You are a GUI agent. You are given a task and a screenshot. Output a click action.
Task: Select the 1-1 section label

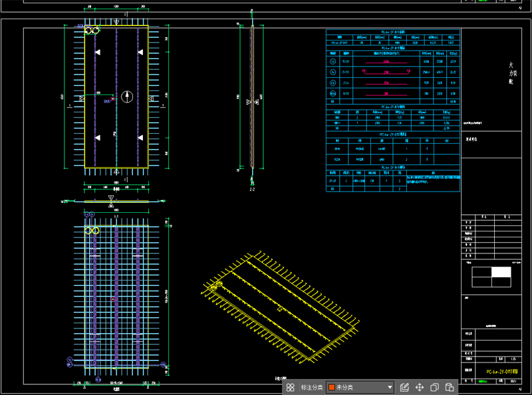(116, 216)
